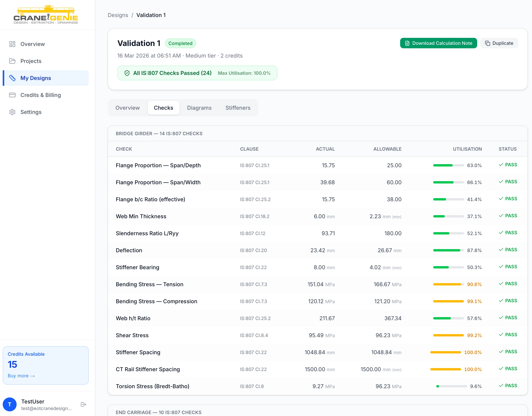Image resolution: width=532 pixels, height=416 pixels.
Task: Open the Settings sidebar link
Action: pos(46,112)
